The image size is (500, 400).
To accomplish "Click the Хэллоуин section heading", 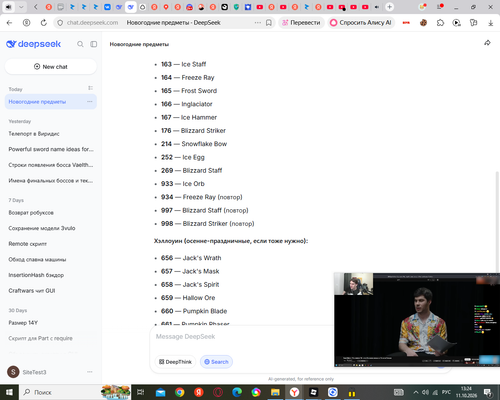I will [231, 241].
